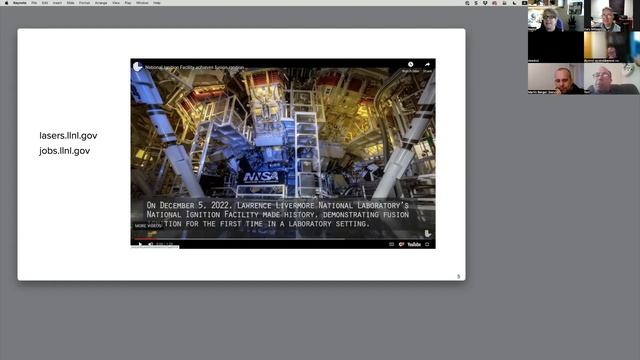Seek along the video progress bar
640x360 pixels.
[x=282, y=238]
